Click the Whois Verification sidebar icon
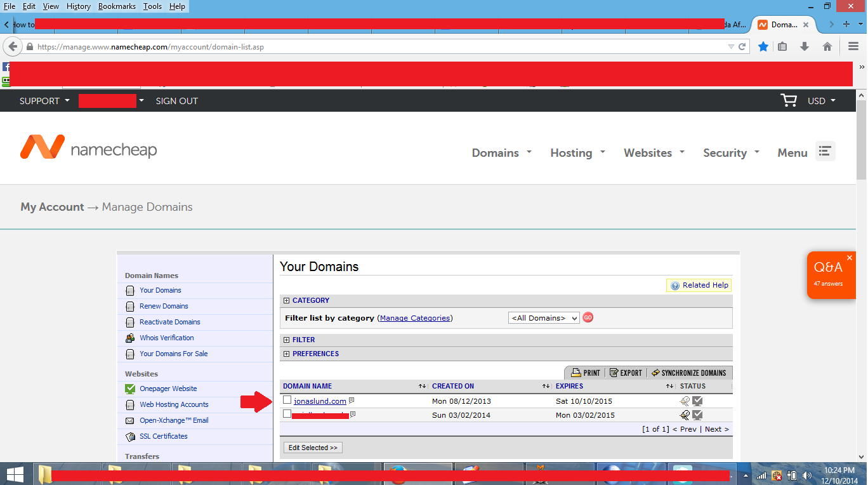 point(130,338)
